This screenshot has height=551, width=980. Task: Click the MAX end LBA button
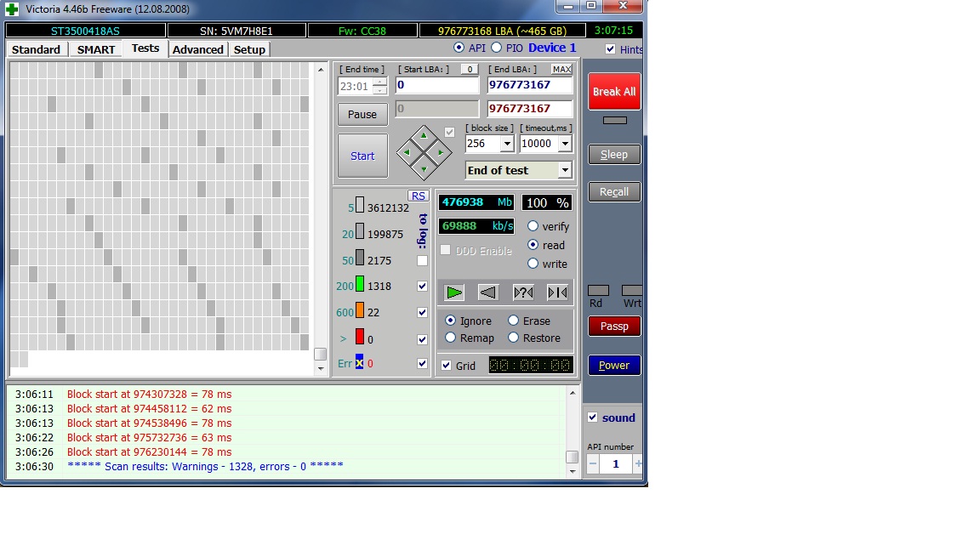click(x=561, y=69)
